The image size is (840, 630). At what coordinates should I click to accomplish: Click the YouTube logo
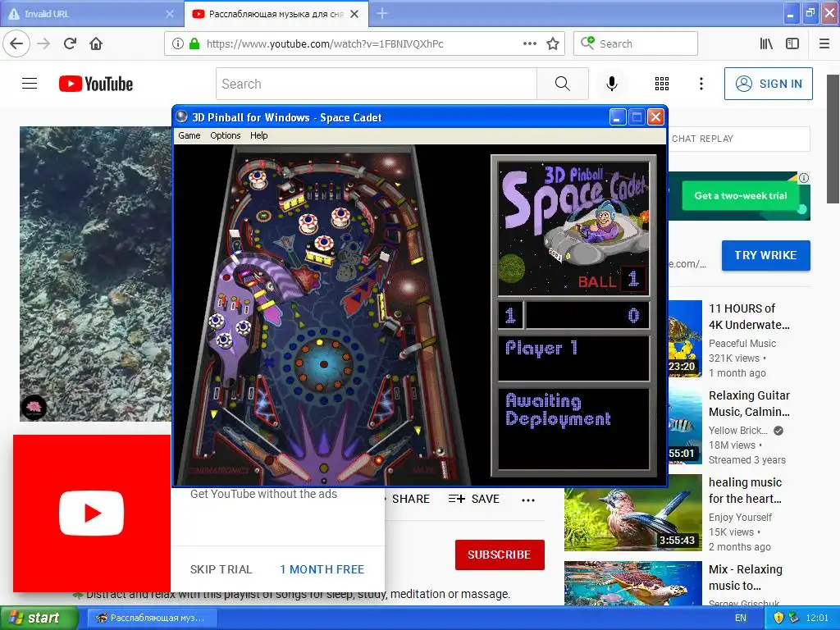pos(96,84)
